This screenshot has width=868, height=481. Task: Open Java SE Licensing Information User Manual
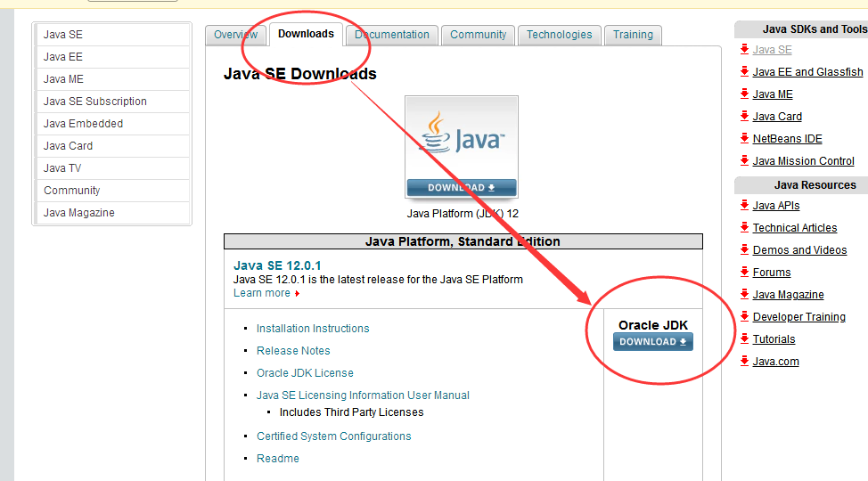[x=363, y=395]
